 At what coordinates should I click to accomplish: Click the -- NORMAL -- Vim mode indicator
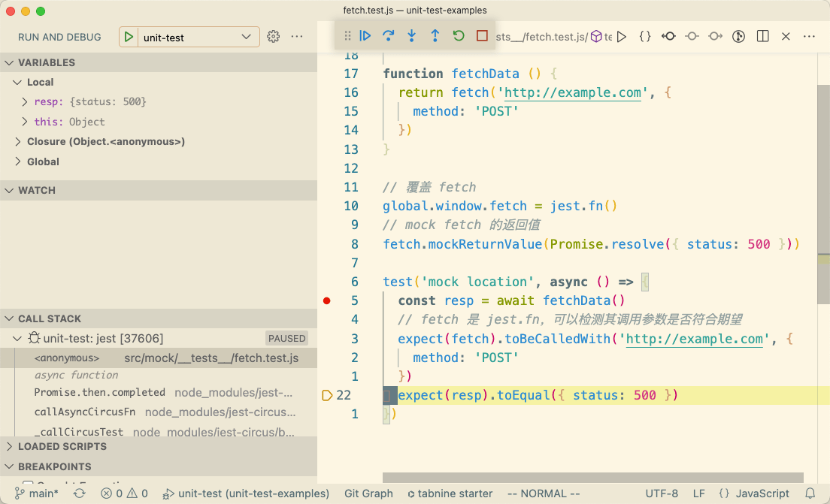click(544, 493)
